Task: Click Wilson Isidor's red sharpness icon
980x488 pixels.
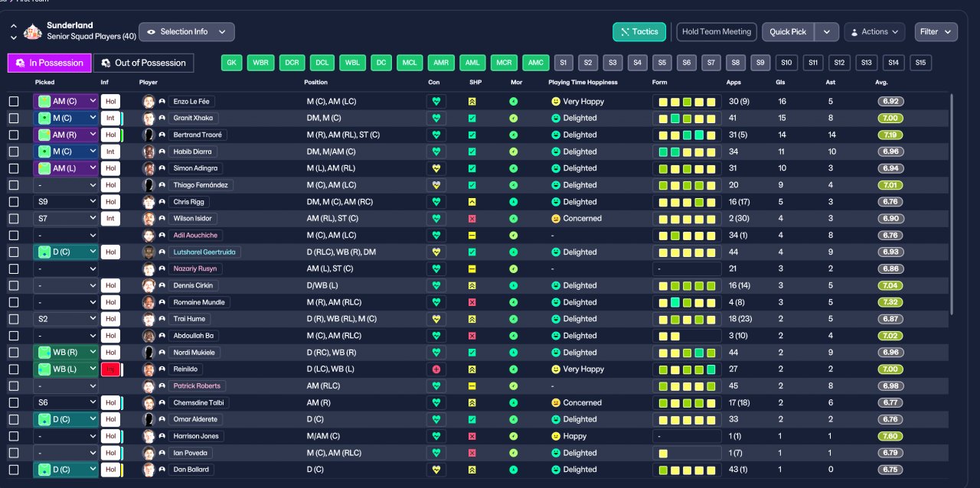Action: (x=472, y=219)
